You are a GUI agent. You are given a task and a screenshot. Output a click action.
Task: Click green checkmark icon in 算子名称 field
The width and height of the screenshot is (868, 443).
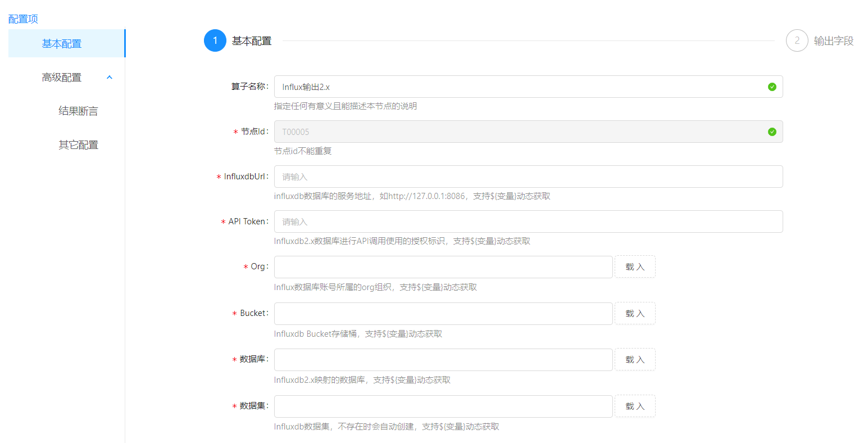pos(772,87)
